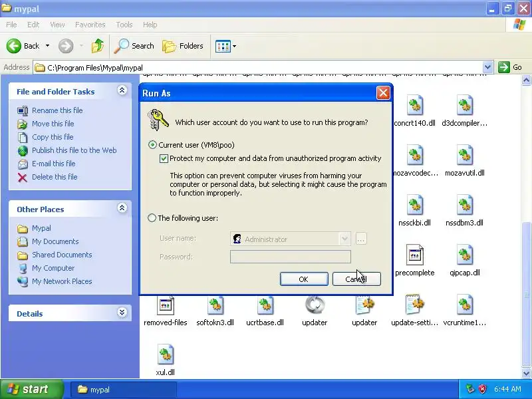Open My Documents link

coord(55,241)
